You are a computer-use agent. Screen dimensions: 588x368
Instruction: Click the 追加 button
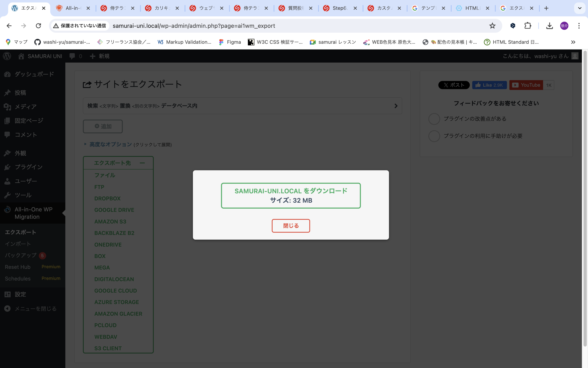(x=103, y=126)
